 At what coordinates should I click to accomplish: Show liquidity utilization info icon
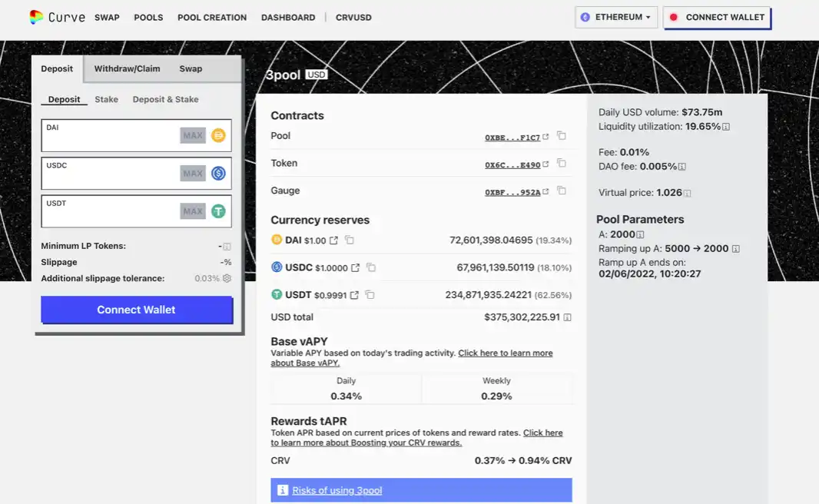[726, 127]
